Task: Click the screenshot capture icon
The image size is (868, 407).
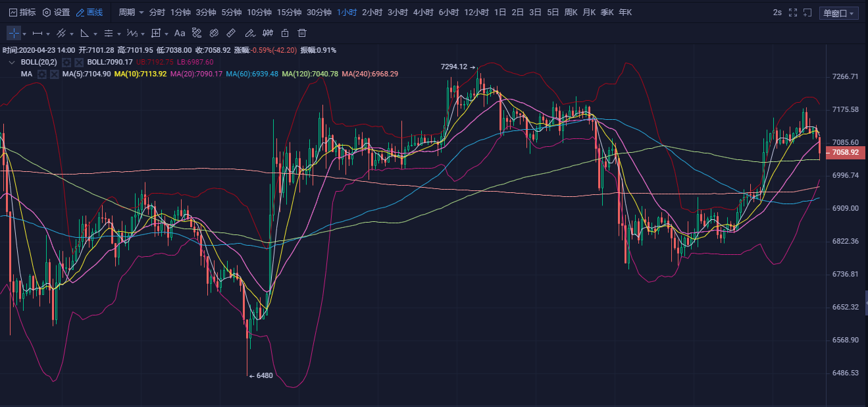Action: tap(807, 13)
